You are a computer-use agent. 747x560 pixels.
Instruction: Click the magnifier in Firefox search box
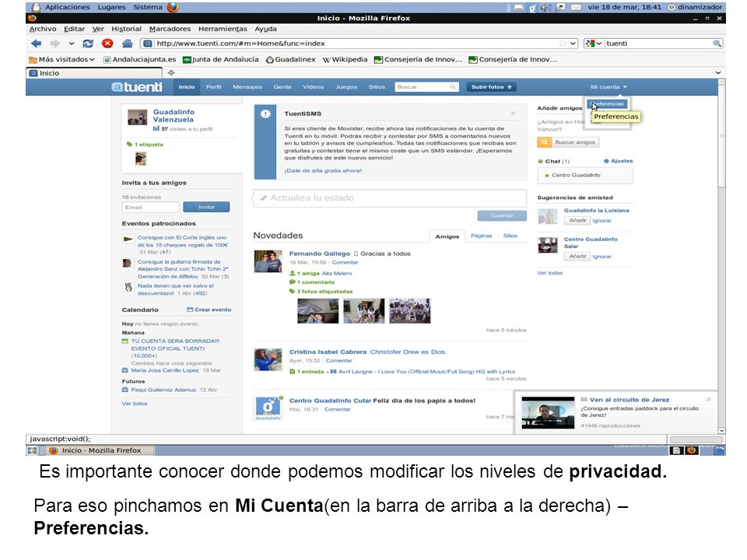point(717,44)
